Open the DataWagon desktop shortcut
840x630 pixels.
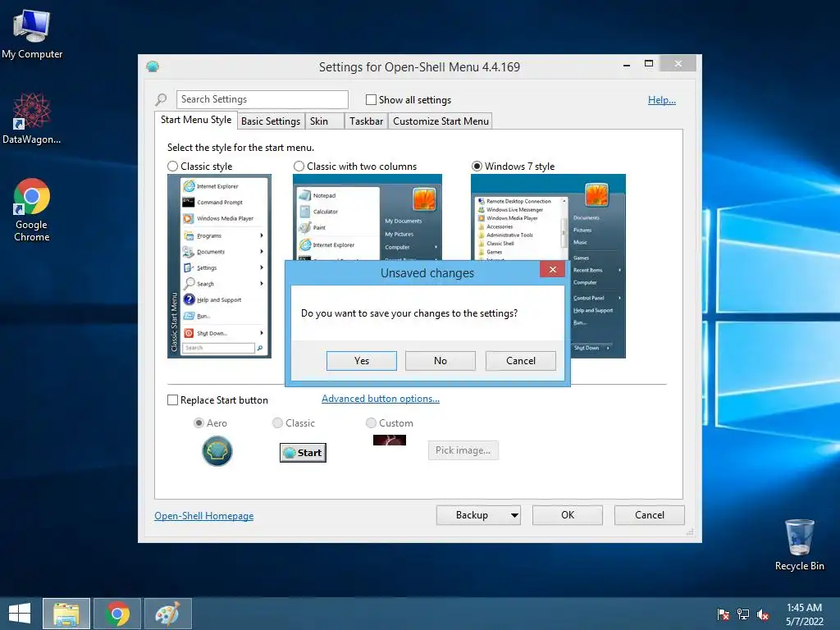pos(32,118)
